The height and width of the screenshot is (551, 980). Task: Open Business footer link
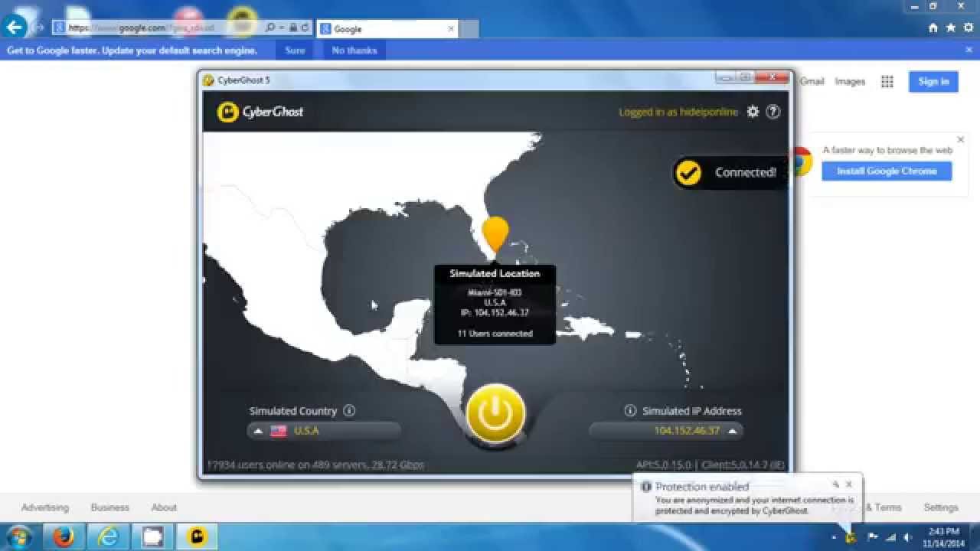(x=110, y=507)
